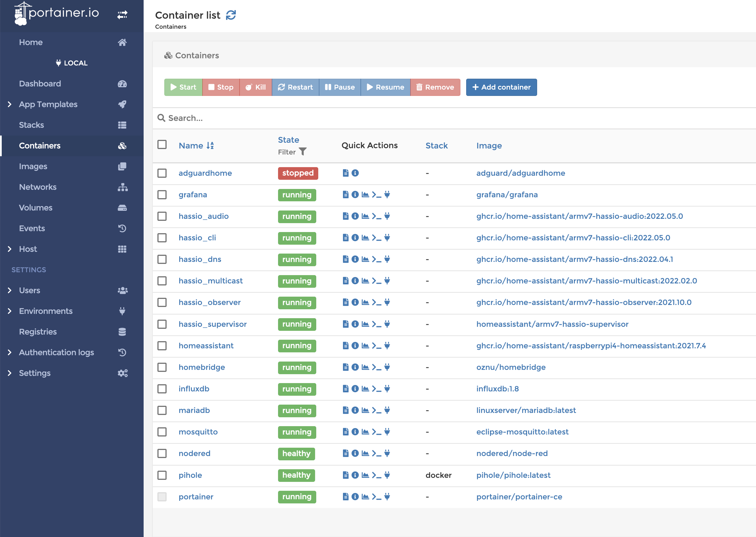Viewport: 756px width, 537px height.
Task: Click the Stacks list icon
Action: click(122, 125)
